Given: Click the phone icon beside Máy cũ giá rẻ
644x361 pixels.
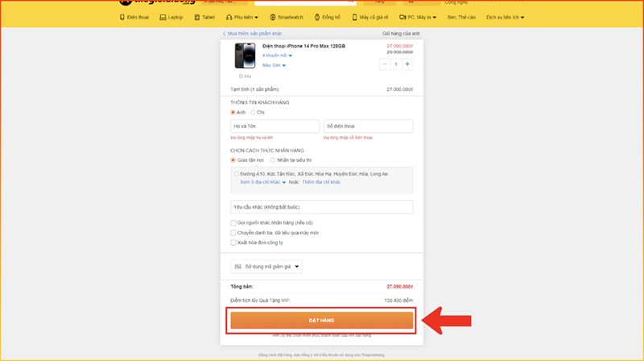Looking at the screenshot, I should coord(354,17).
